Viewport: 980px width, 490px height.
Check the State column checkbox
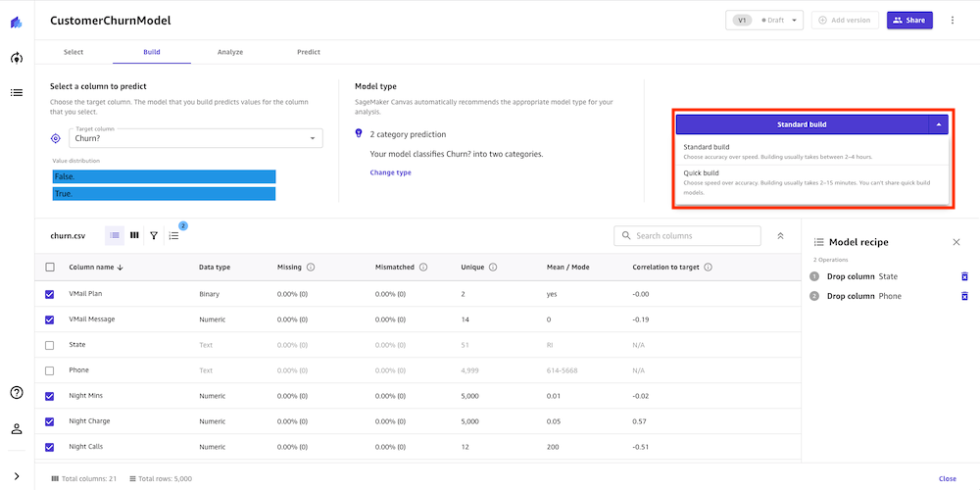tap(50, 345)
